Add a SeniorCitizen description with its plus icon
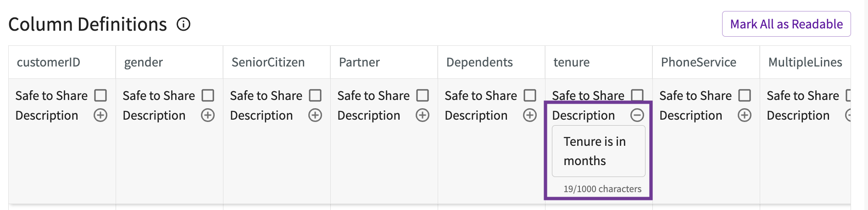The image size is (868, 210). pyautogui.click(x=315, y=115)
